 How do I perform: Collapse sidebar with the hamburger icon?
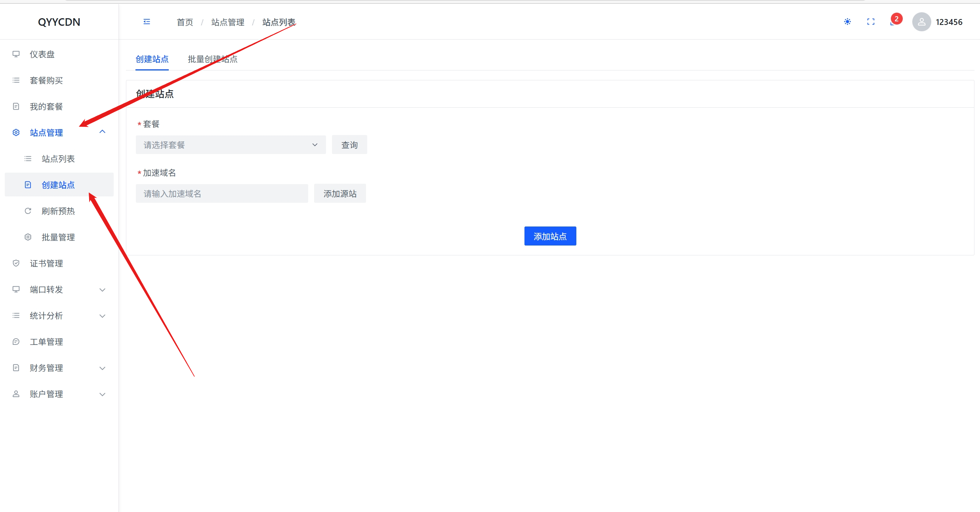[x=147, y=22]
